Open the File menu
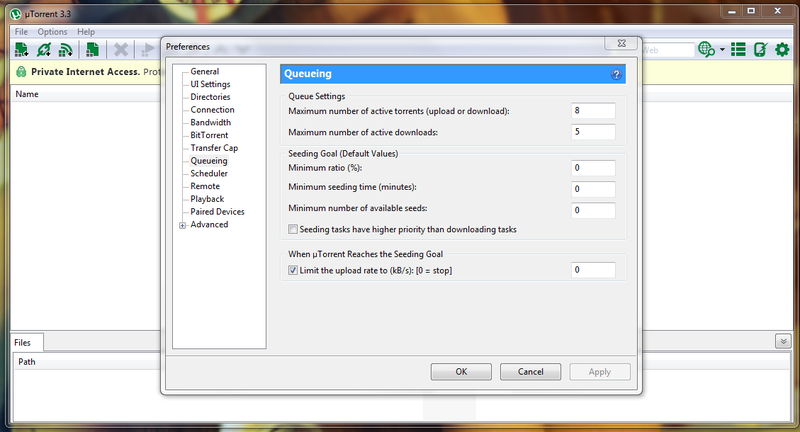 point(21,32)
